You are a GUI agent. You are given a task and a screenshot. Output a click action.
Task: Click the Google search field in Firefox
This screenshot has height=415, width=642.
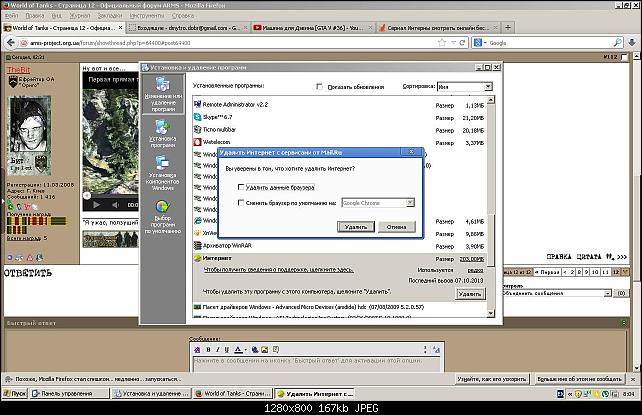(x=550, y=43)
